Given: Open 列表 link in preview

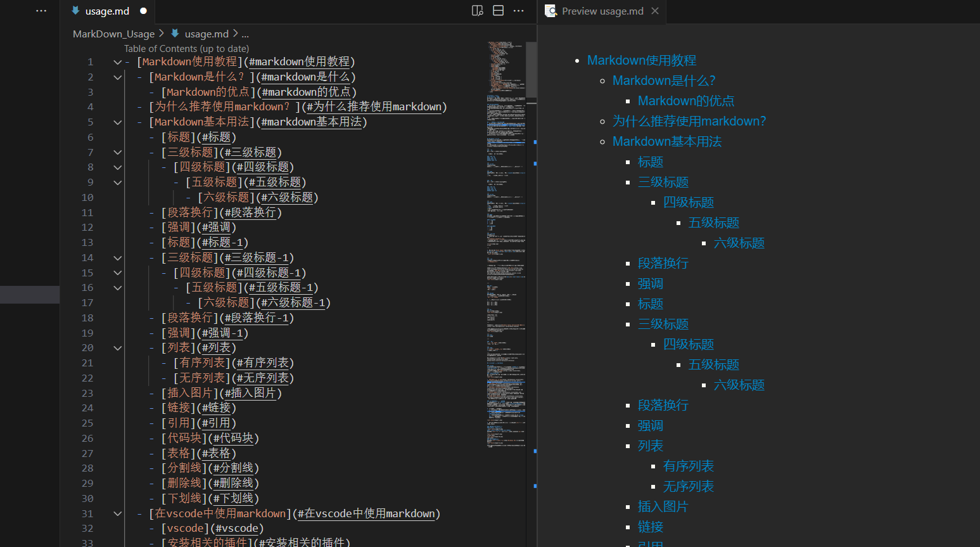Looking at the screenshot, I should coord(651,446).
